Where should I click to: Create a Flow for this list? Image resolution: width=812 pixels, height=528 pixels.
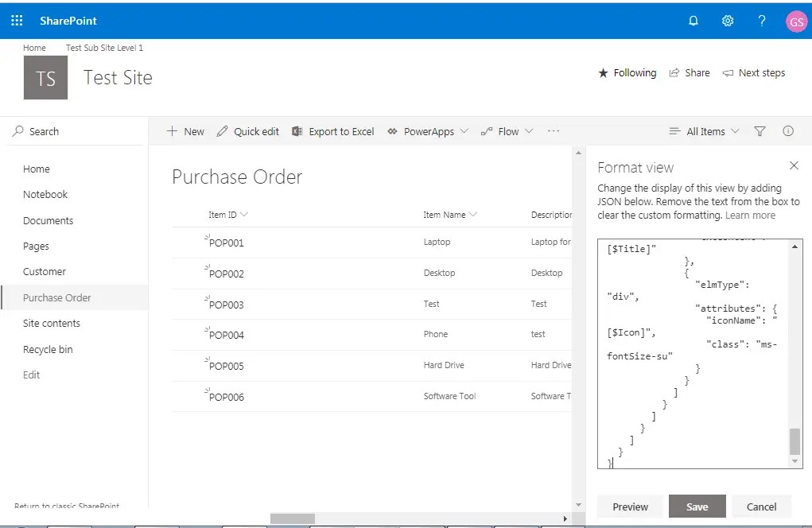[507, 131]
